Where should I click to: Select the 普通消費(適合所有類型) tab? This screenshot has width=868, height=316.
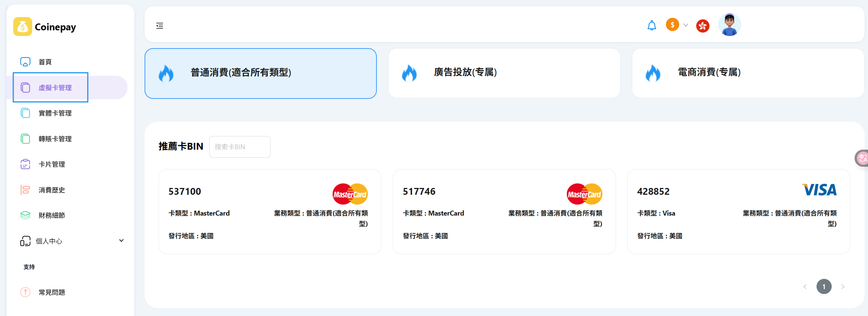click(260, 73)
